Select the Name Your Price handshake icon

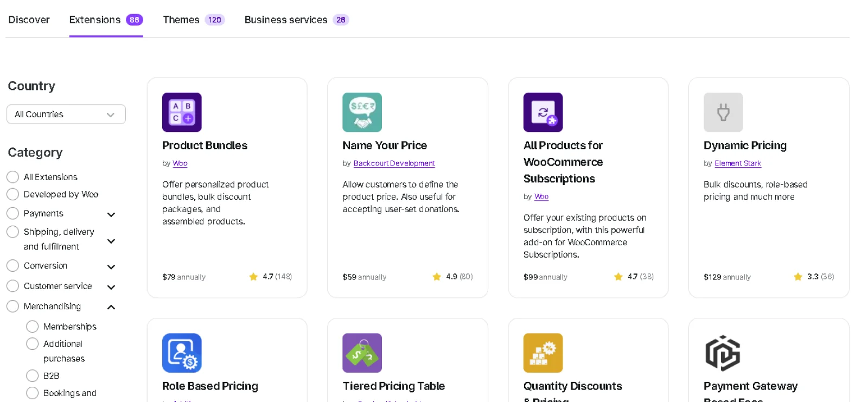coord(362,112)
